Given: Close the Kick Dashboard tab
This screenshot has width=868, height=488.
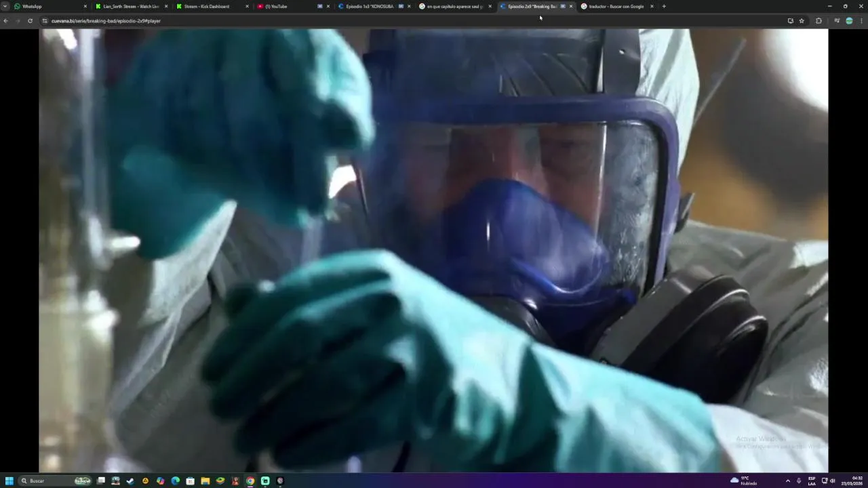Looking at the screenshot, I should pyautogui.click(x=247, y=6).
